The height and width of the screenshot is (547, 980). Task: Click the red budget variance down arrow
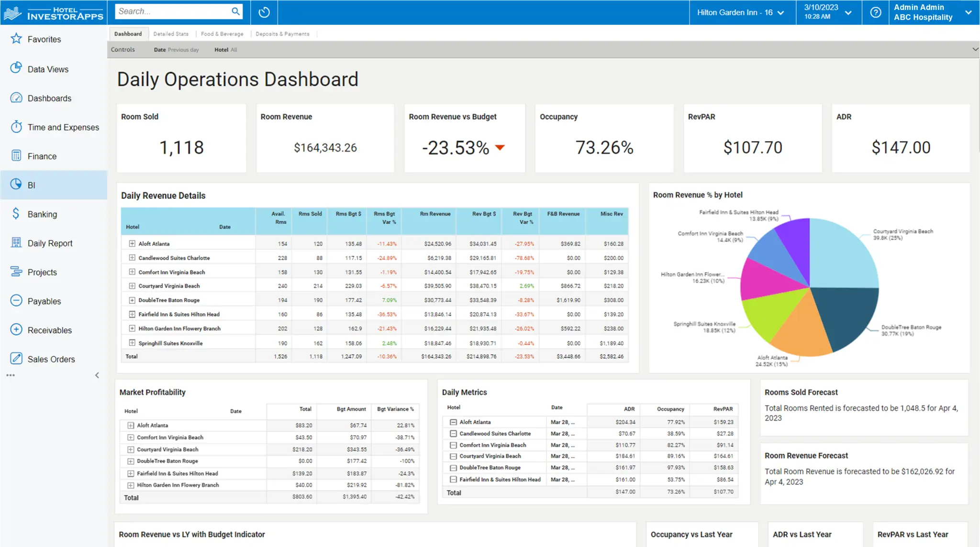point(500,148)
